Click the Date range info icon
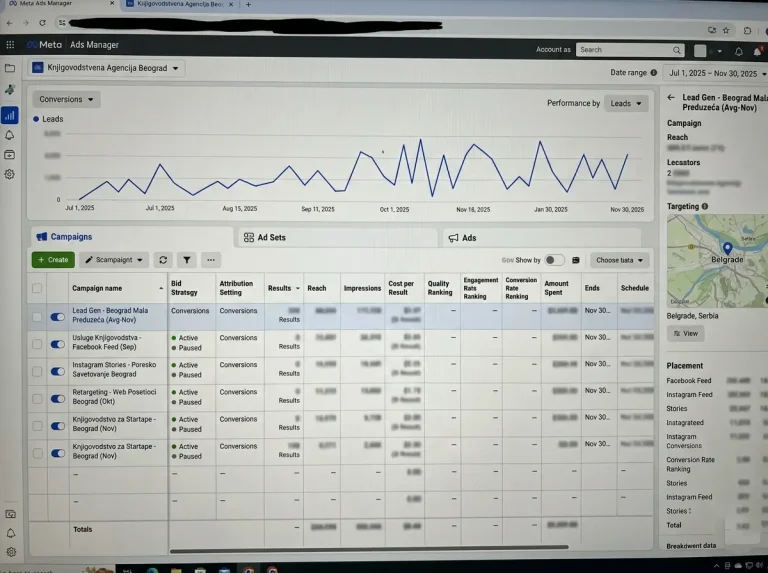The width and height of the screenshot is (768, 573). click(x=653, y=72)
